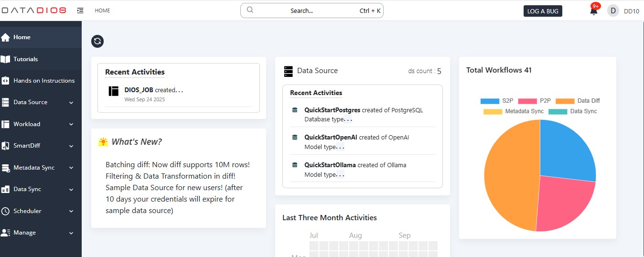This screenshot has height=257, width=644.
Task: Open Home in the sidebar
Action: [41, 37]
